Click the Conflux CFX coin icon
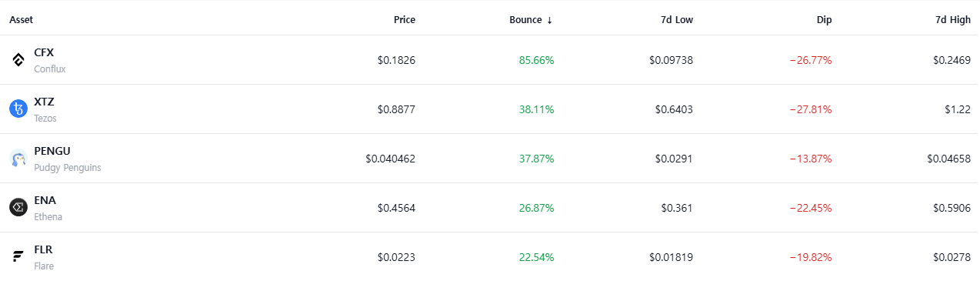 point(18,60)
